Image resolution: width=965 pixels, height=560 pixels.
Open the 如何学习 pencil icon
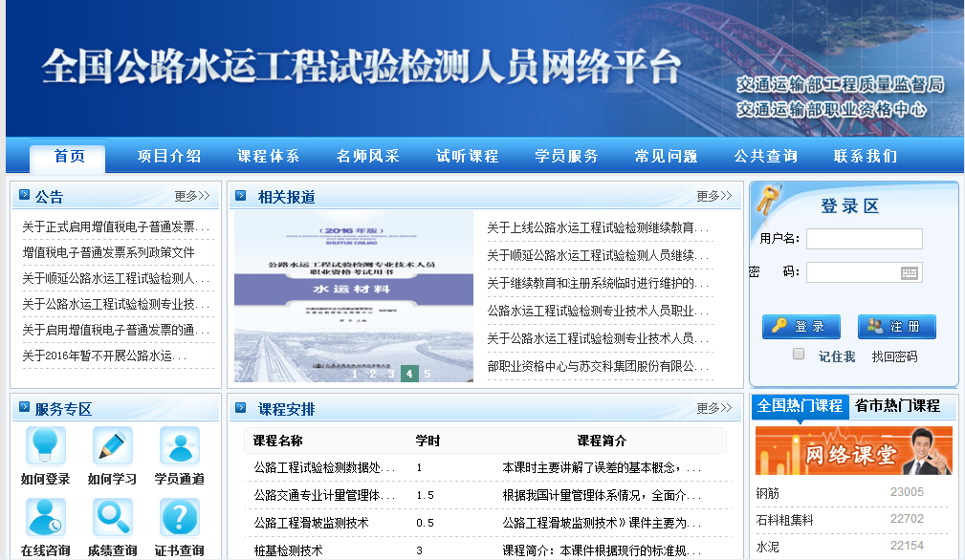coord(112,445)
